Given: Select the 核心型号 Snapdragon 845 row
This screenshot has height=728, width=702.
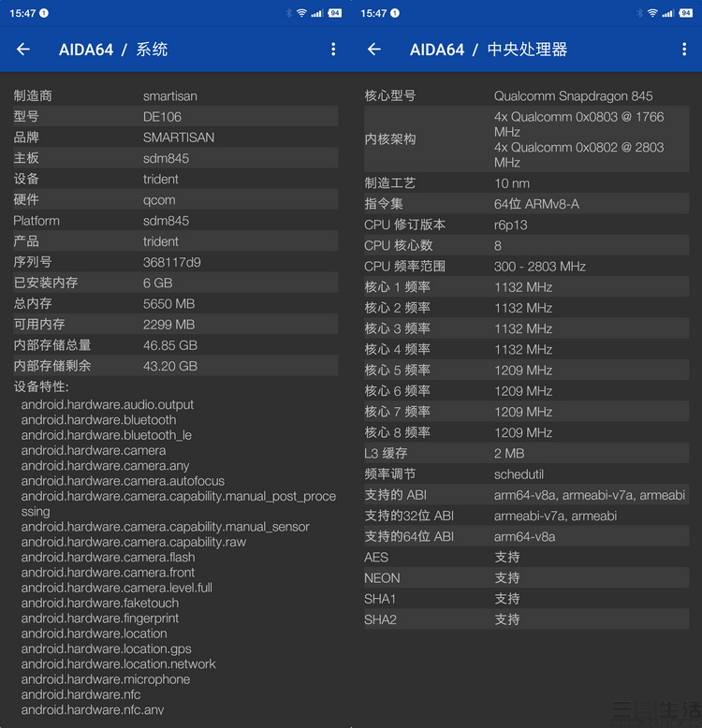Looking at the screenshot, I should (x=526, y=95).
